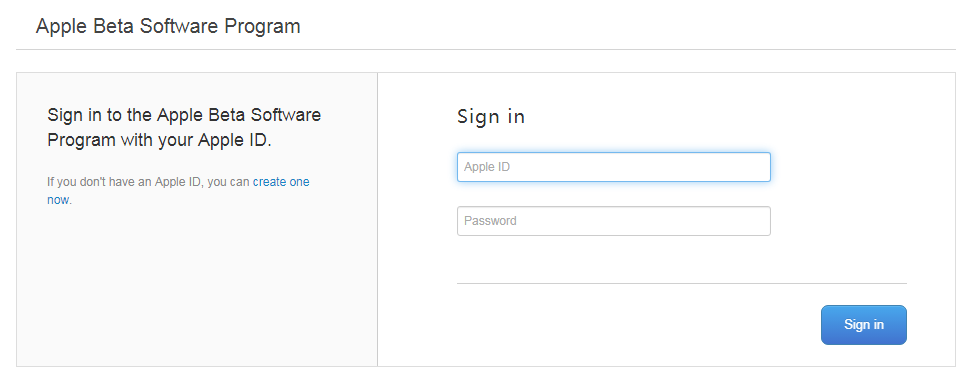Click the "now" link on the second line
972x378 pixels.
58,200
